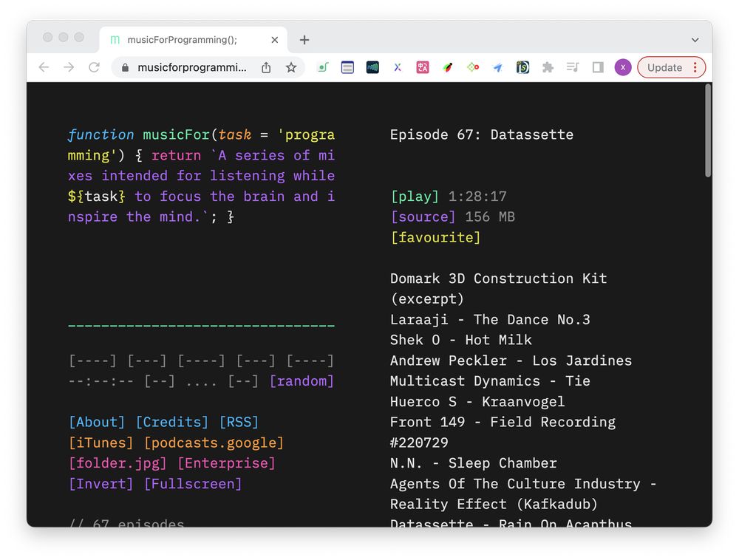Mark episode as [favourite]
Image resolution: width=739 pixels, height=560 pixels.
point(435,237)
